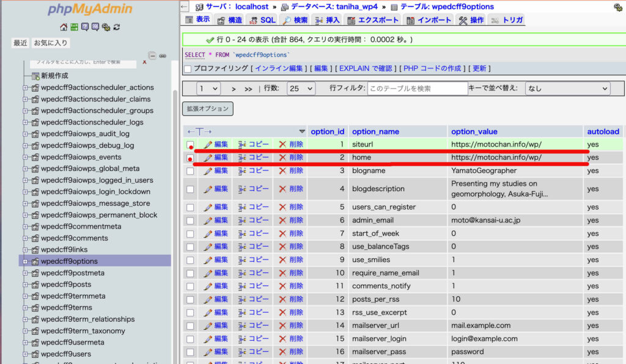The height and width of the screenshot is (364, 626).
Task: Click pencil edit icon for siteurl row
Action: [208, 144]
